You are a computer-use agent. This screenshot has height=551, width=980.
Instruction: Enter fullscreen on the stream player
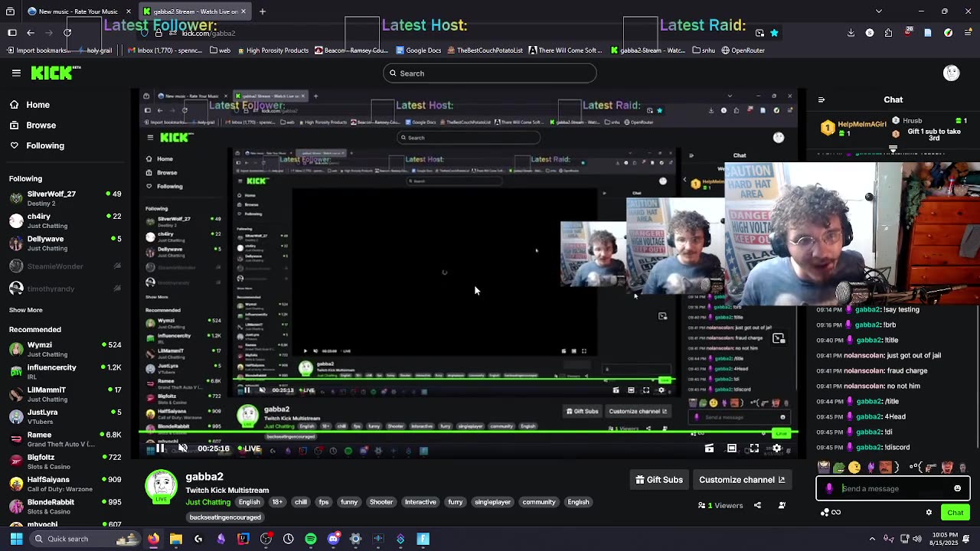pyautogui.click(x=754, y=448)
